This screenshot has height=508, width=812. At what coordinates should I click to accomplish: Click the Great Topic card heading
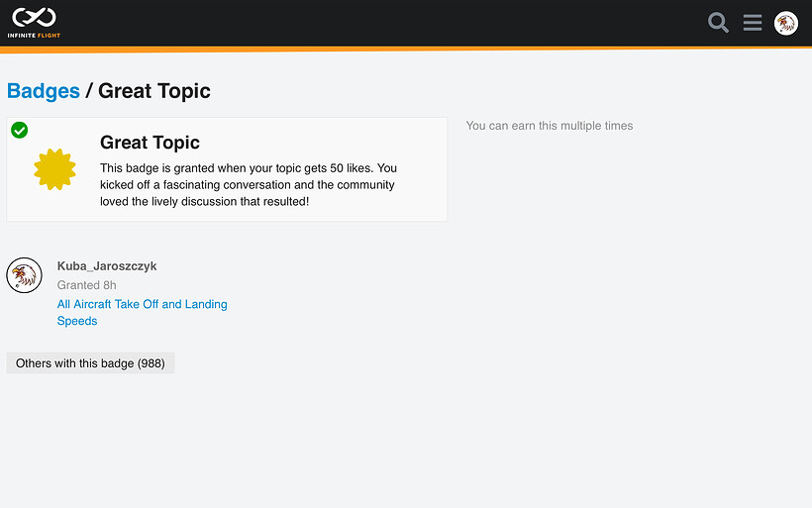click(150, 143)
